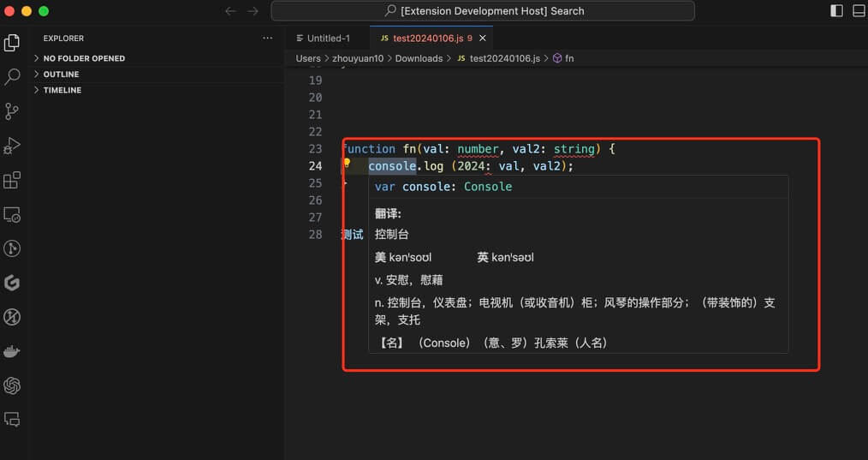Close the test20240106.js tab

point(483,39)
